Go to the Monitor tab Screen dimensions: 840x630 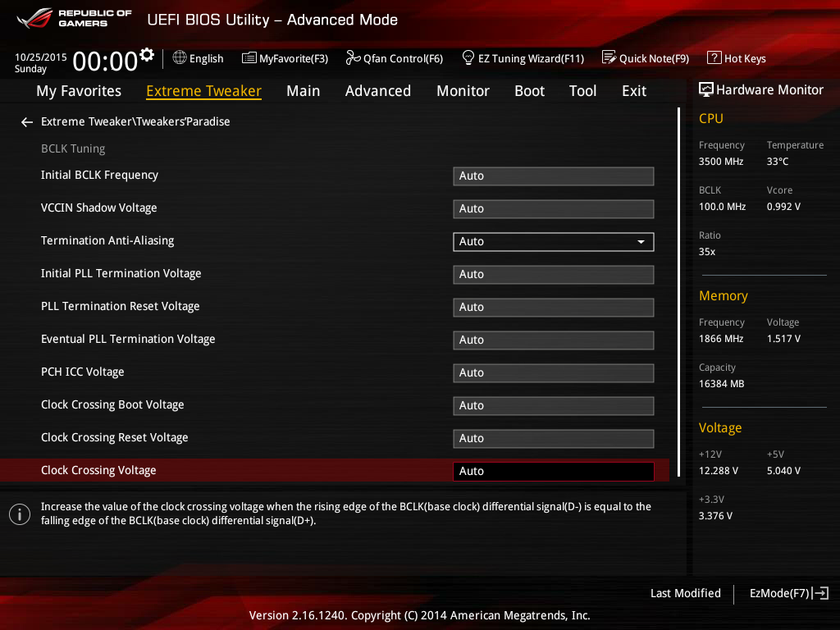click(463, 91)
